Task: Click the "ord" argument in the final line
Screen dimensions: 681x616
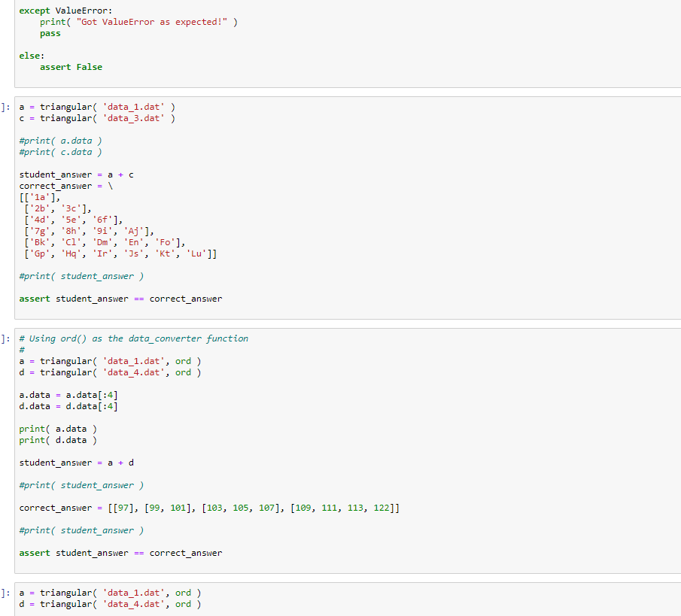Action: [x=182, y=604]
